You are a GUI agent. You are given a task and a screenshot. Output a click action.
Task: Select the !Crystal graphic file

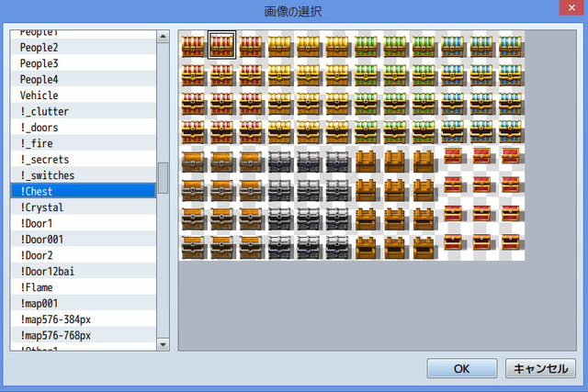click(x=84, y=207)
